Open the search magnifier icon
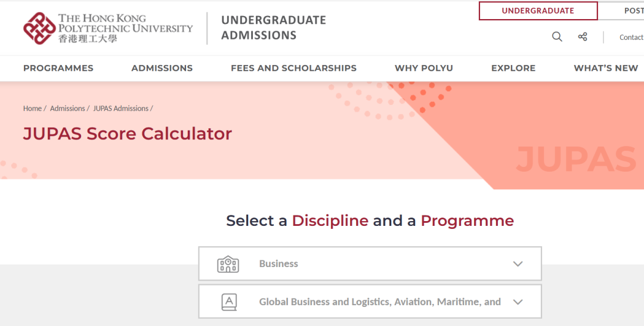Image resolution: width=644 pixels, height=326 pixels. coord(557,37)
